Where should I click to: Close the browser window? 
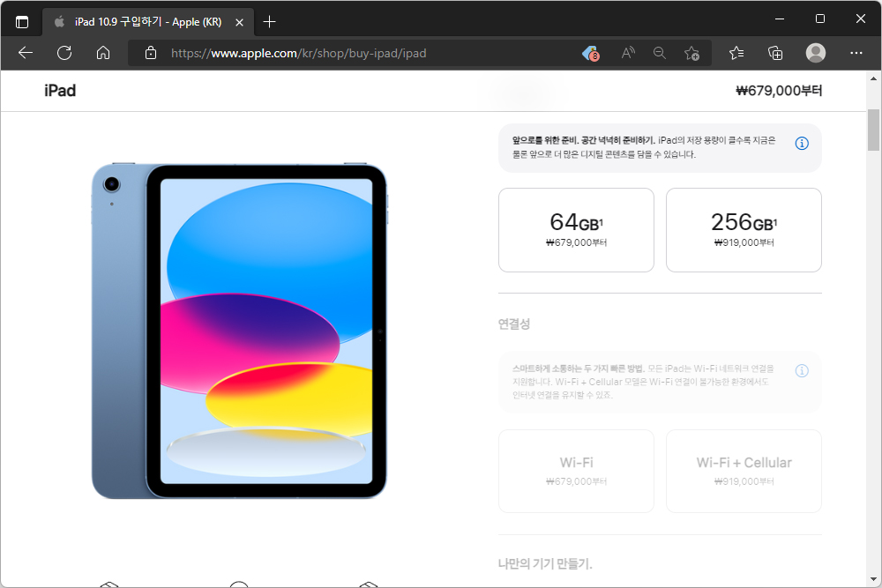pyautogui.click(x=861, y=19)
